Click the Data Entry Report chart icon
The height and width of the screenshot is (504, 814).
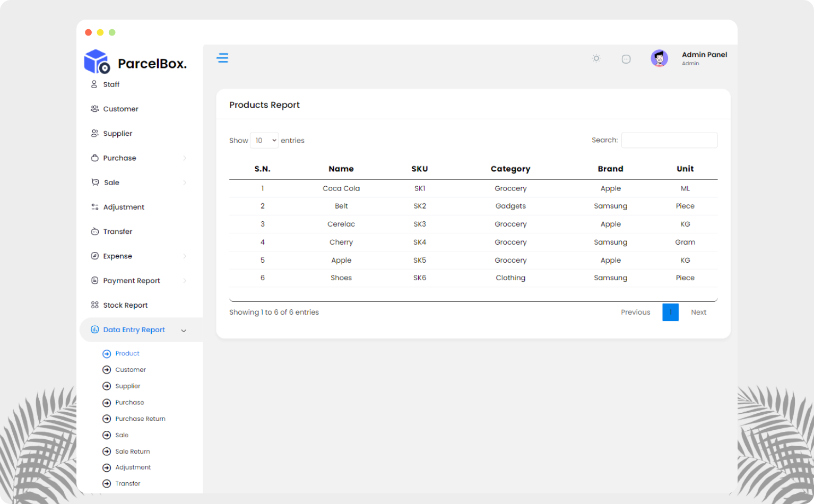coord(94,329)
